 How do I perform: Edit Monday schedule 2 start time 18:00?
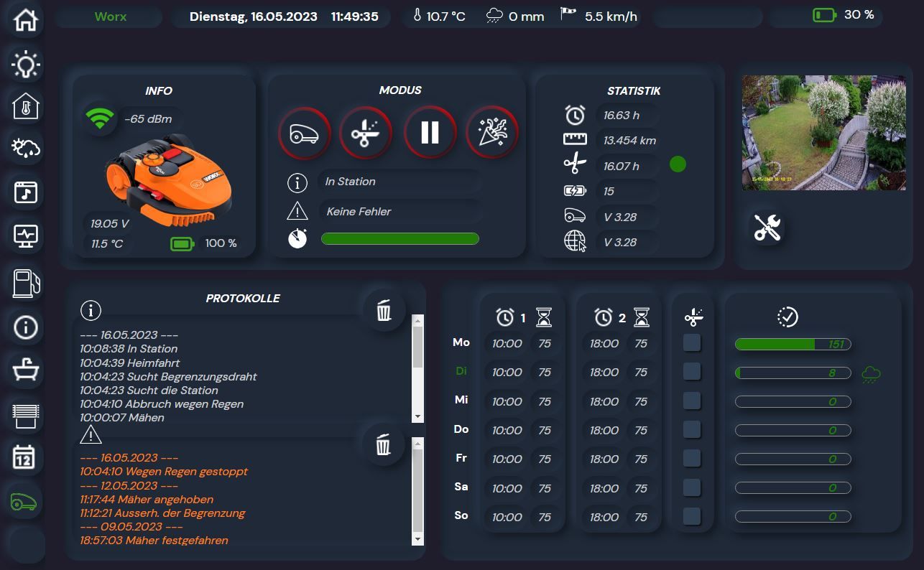tap(604, 344)
